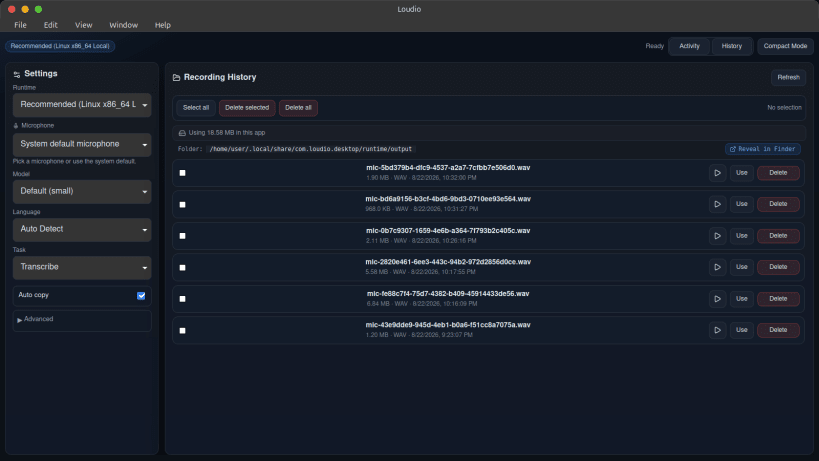Open the Runtime dropdown
The height and width of the screenshot is (461, 819).
[x=82, y=105]
